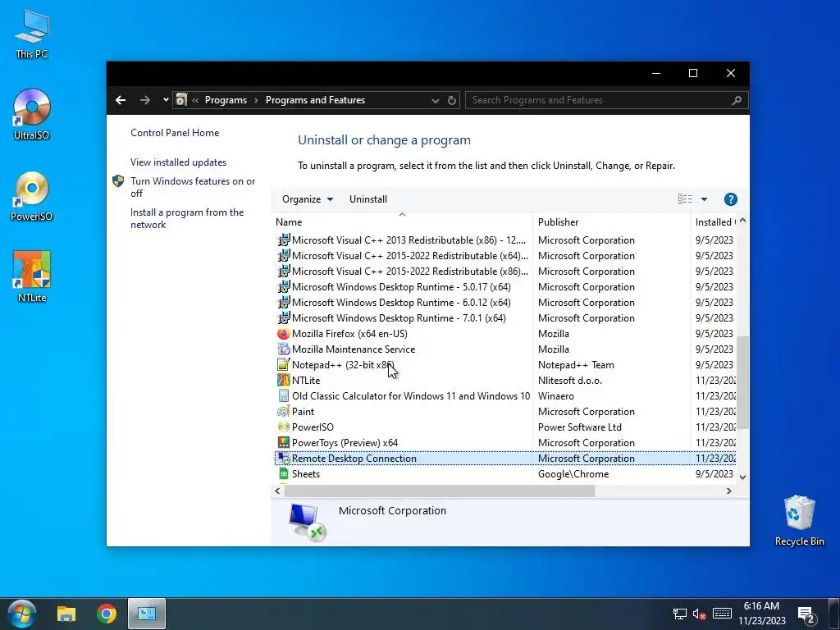The width and height of the screenshot is (840, 630).
Task: Open Install a program from the network
Action: (x=187, y=218)
